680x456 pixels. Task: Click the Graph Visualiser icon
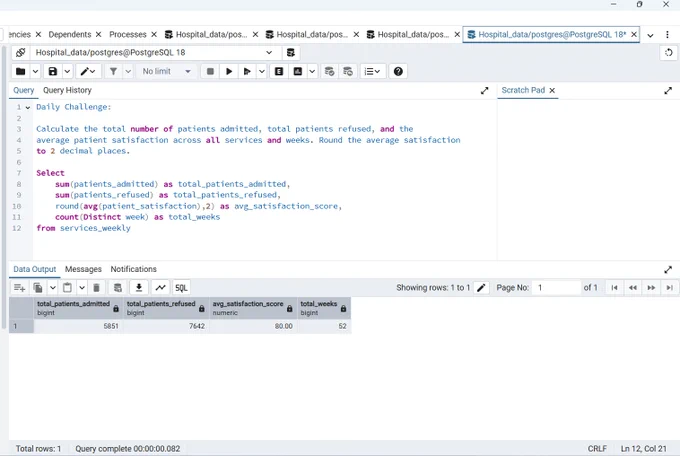pos(160,288)
